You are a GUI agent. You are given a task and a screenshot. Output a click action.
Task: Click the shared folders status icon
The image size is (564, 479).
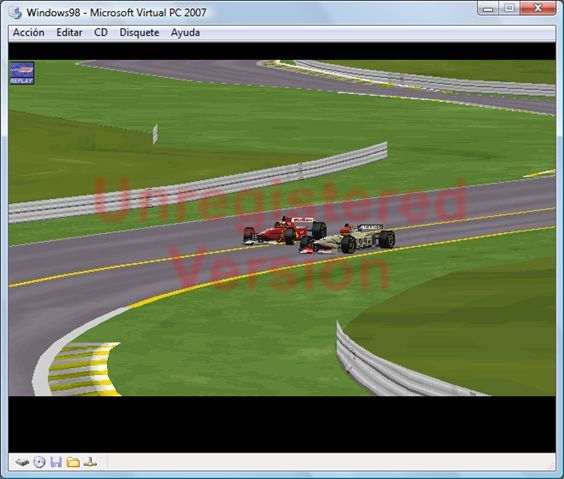(73, 462)
